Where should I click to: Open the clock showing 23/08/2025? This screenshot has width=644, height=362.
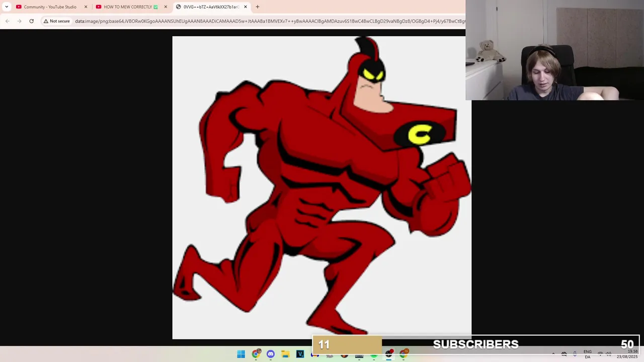pyautogui.click(x=627, y=354)
